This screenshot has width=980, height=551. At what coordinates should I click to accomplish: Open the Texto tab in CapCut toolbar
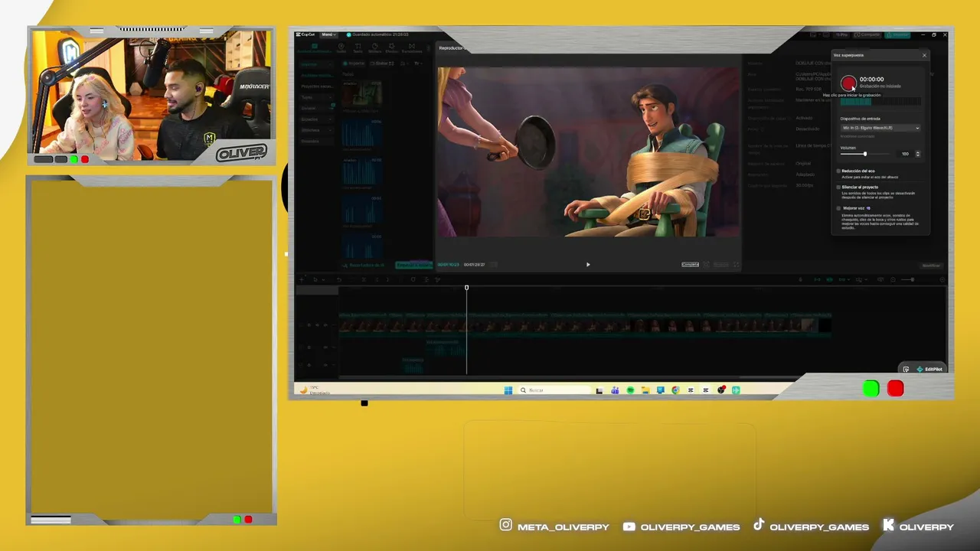pos(358,47)
